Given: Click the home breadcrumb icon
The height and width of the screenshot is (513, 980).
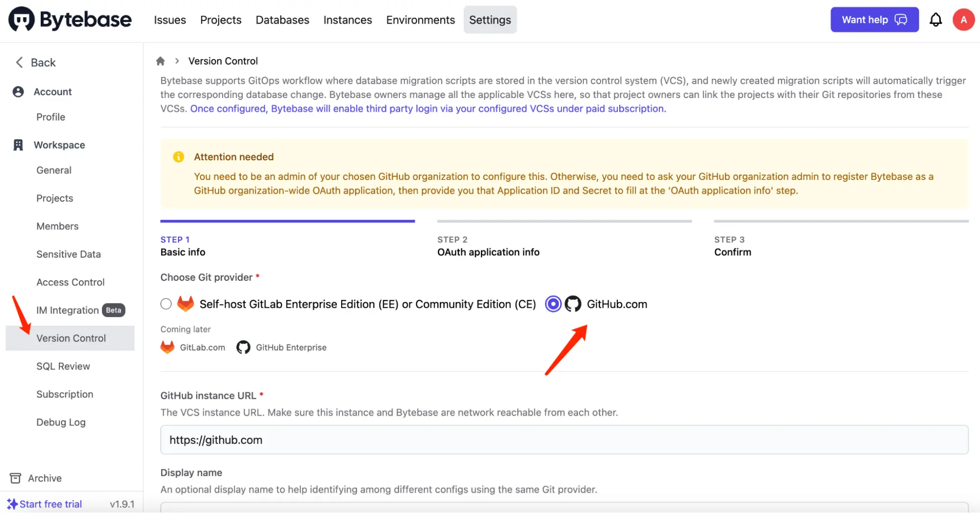Looking at the screenshot, I should 160,60.
